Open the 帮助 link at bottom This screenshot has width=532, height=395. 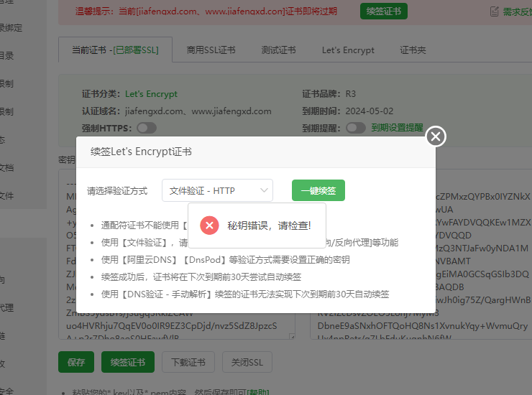point(258,392)
